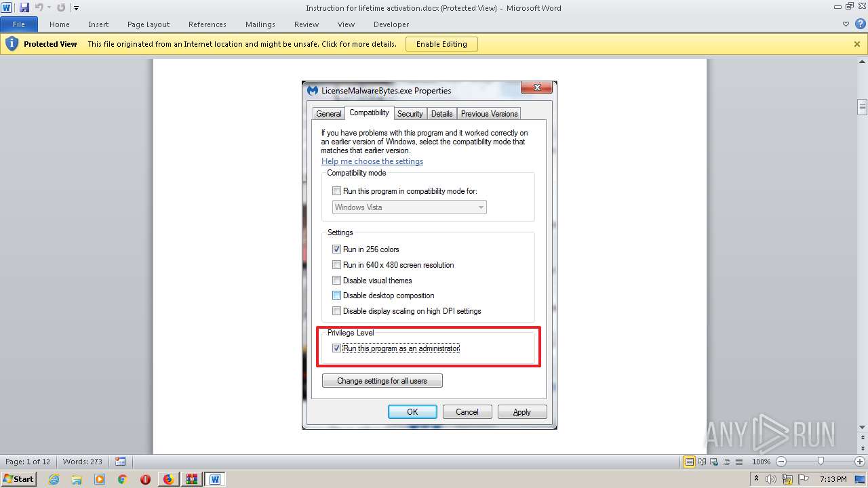Click the 7:13 PM clock

(833, 479)
